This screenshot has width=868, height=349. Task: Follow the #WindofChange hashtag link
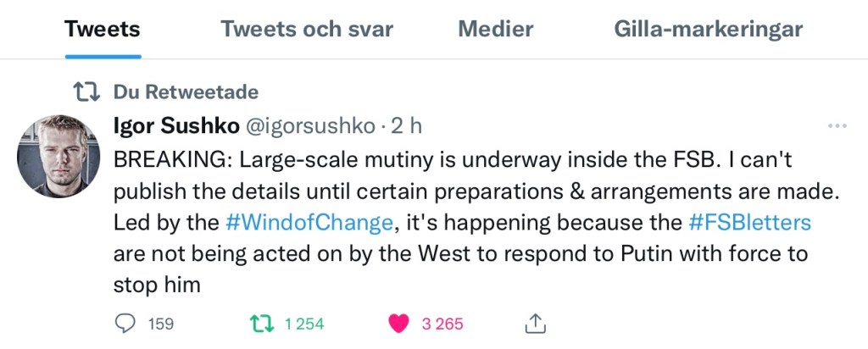tap(310, 223)
